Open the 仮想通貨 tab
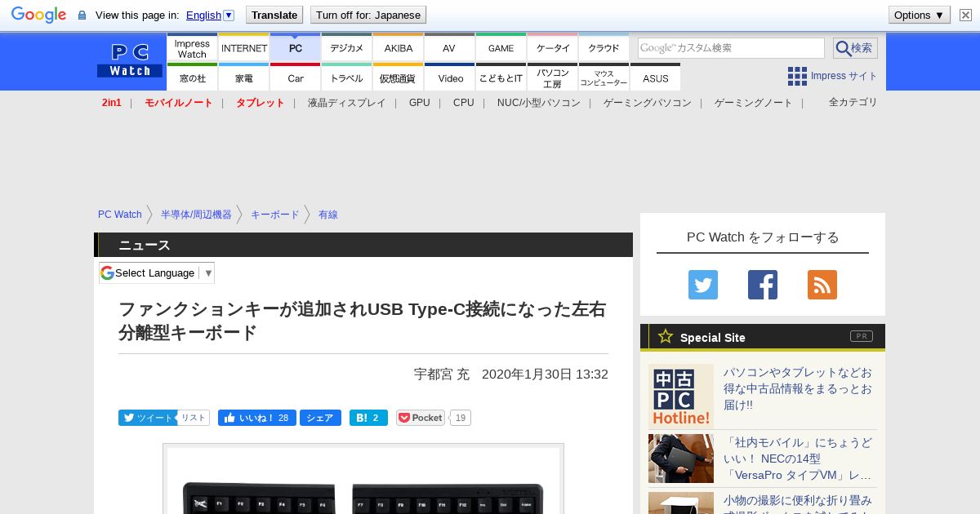Screen dimensions: 980x514 point(399,78)
